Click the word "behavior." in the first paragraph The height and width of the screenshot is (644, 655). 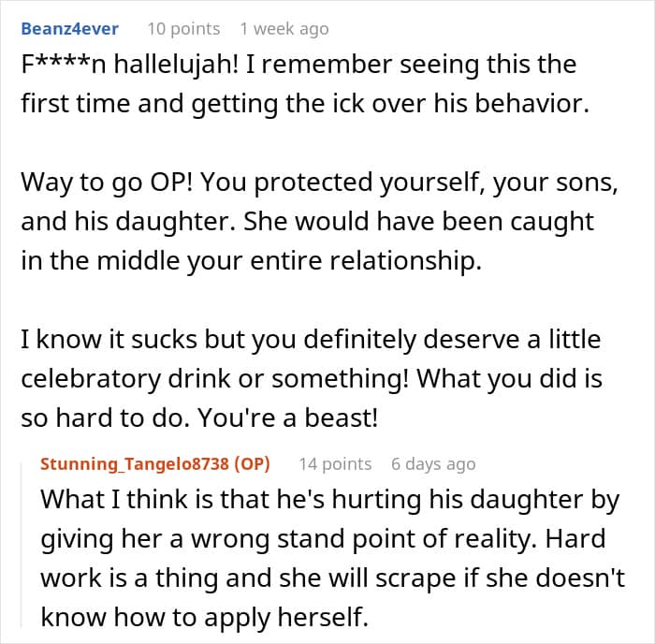532,104
